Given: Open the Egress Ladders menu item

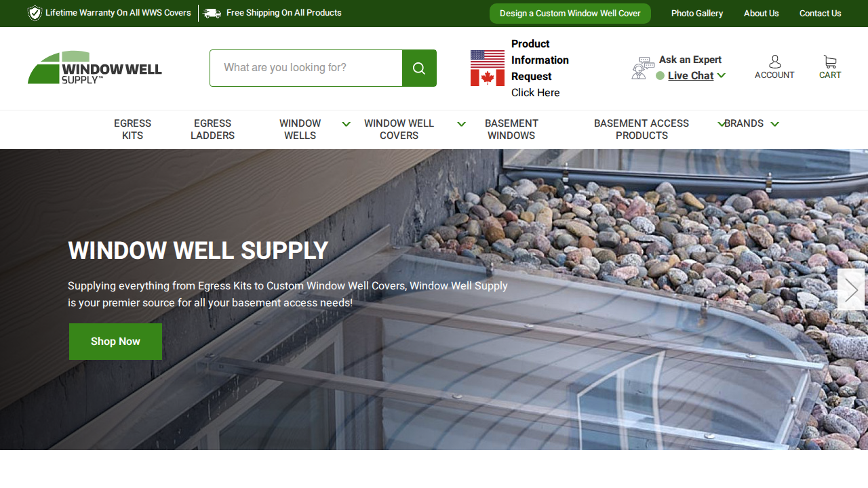Looking at the screenshot, I should tap(212, 129).
